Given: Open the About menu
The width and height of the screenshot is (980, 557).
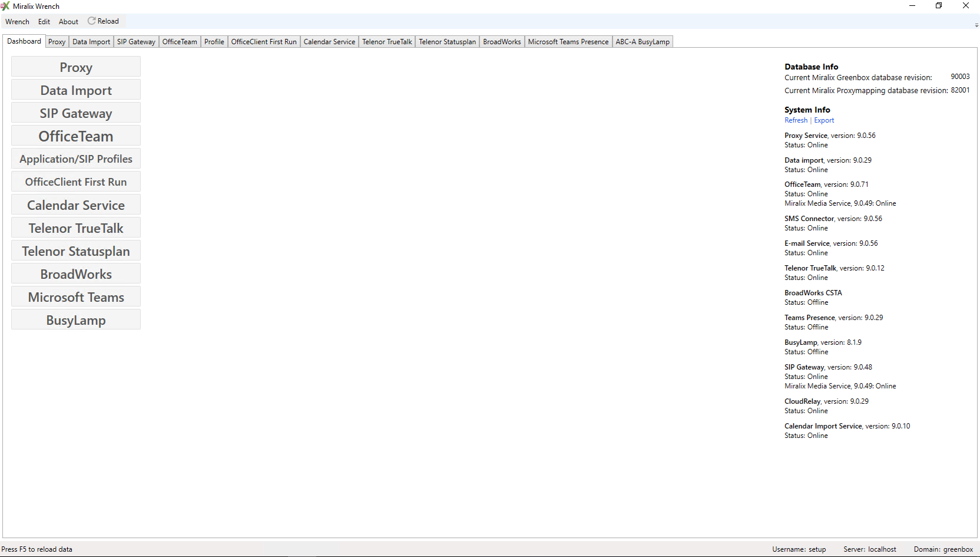Looking at the screenshot, I should (68, 22).
